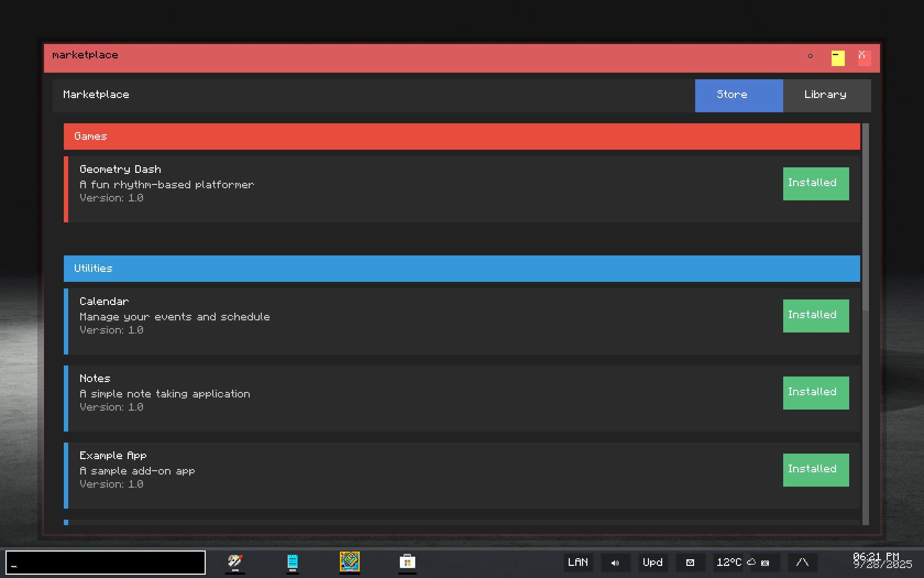Click the marketplace store taskbar icon
Viewport: 924px width, 578px height.
point(407,562)
